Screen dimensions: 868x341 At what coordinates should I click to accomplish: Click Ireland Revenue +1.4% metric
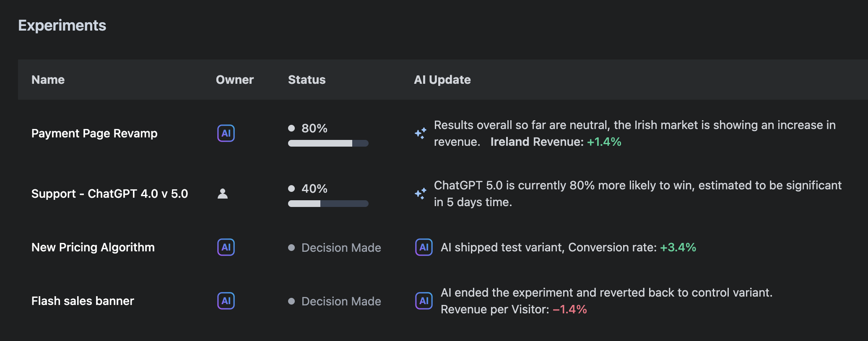pyautogui.click(x=556, y=142)
